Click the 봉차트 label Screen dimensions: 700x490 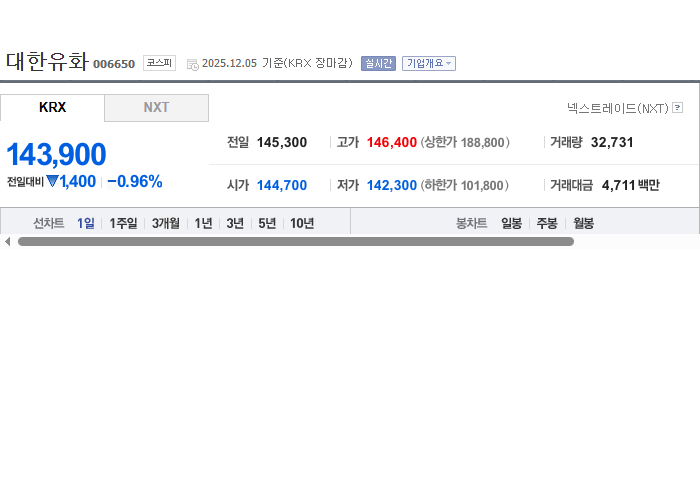[471, 223]
